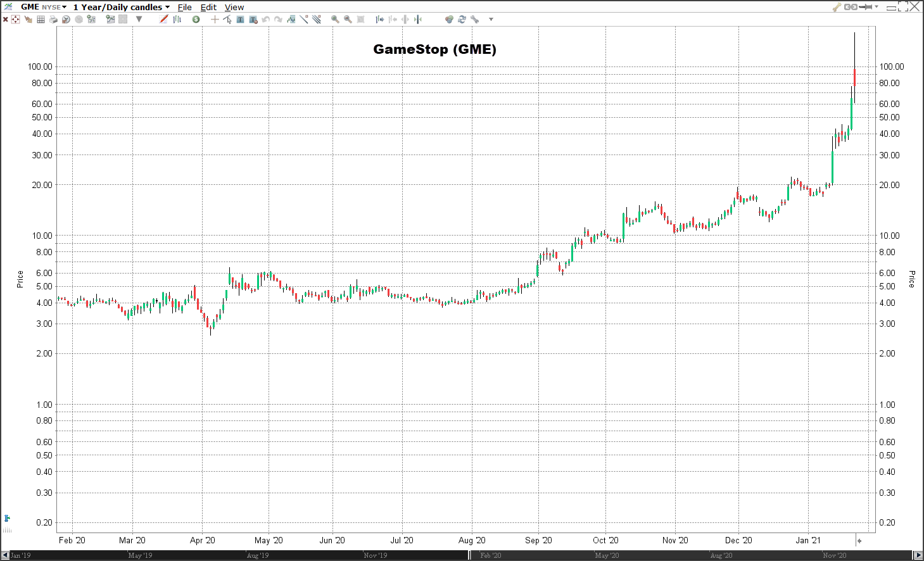Click the bottom timeline scrollbar track
924x561 pixels.
click(x=462, y=555)
